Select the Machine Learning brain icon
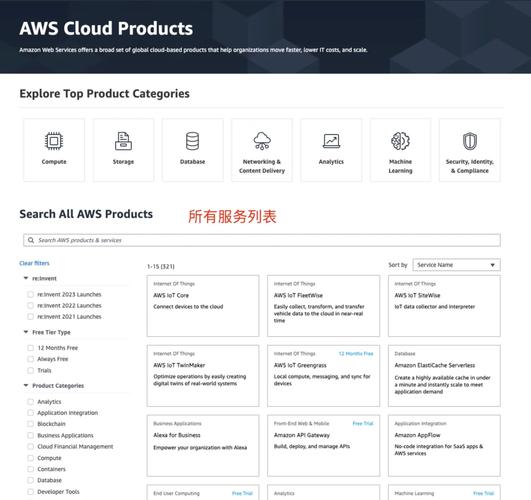Screen dimensions: 531x500 pyautogui.click(x=400, y=141)
